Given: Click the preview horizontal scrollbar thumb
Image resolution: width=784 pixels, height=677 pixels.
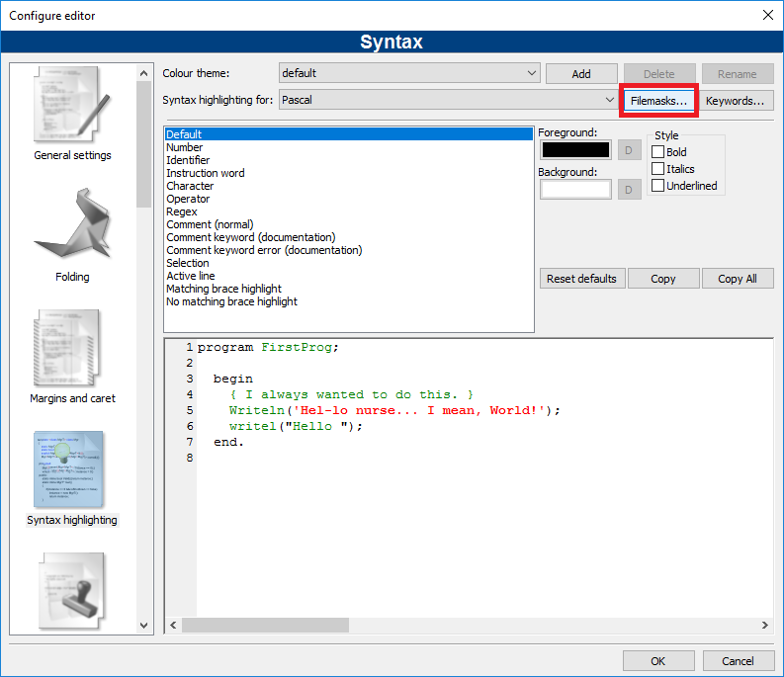Looking at the screenshot, I should pos(266,625).
